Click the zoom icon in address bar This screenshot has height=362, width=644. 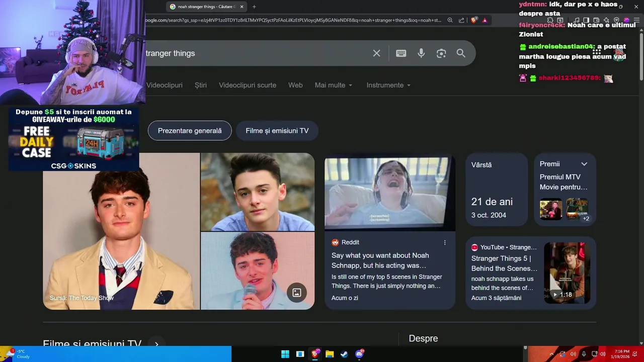[x=450, y=20]
